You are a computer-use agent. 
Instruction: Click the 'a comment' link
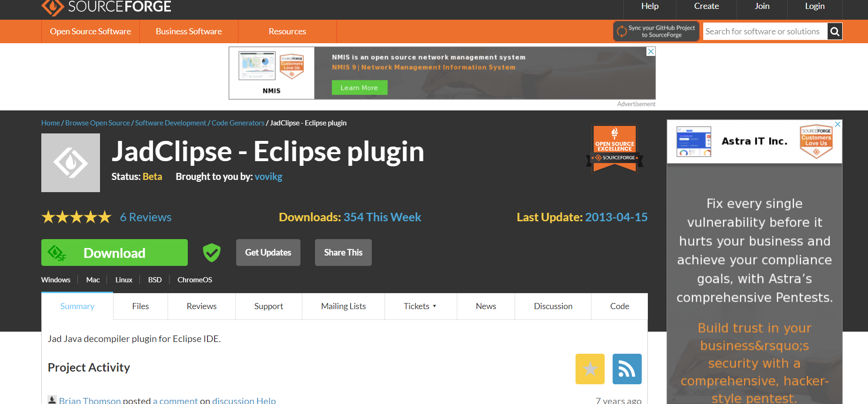[x=175, y=400]
